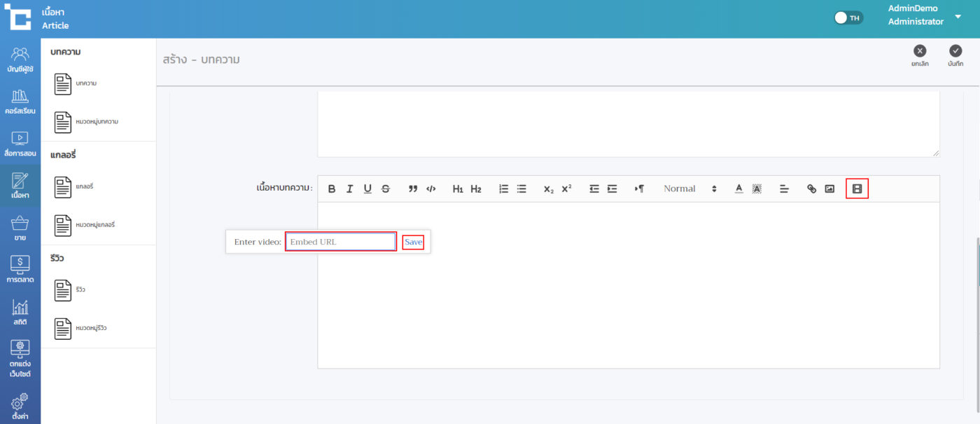980x424 pixels.
Task: Open the text color picker
Action: (x=738, y=189)
